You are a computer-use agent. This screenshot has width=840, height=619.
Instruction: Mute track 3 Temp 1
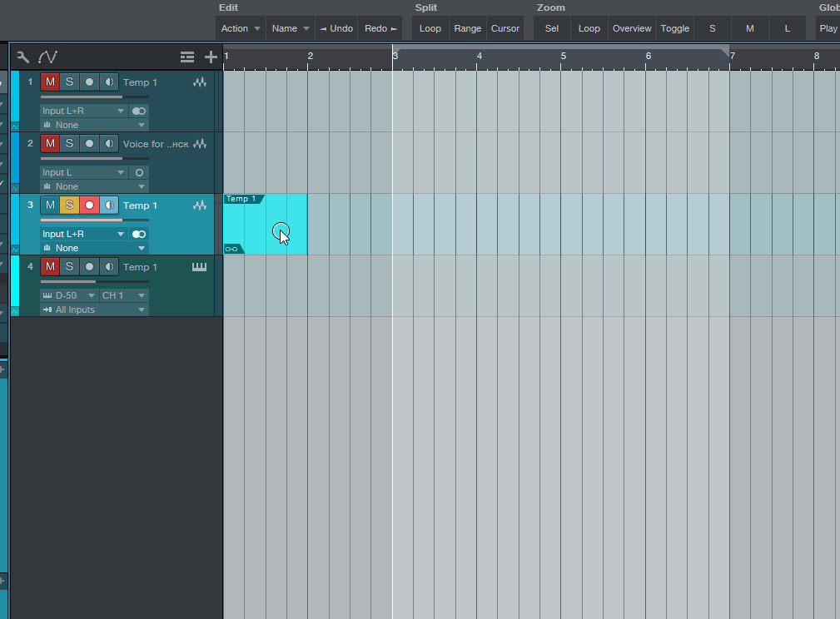click(x=50, y=205)
